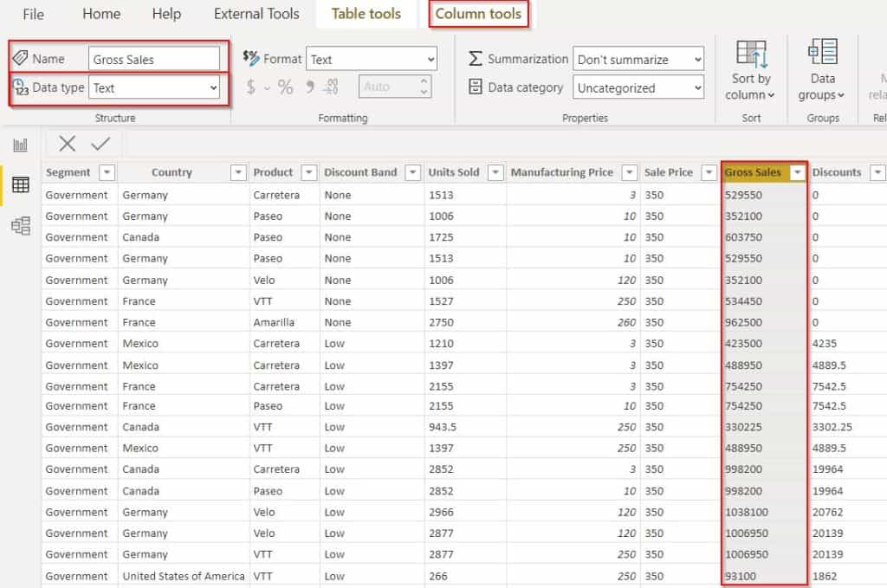This screenshot has width=887, height=588.
Task: Open the Gross Sales column filter dropdown
Action: pos(798,172)
